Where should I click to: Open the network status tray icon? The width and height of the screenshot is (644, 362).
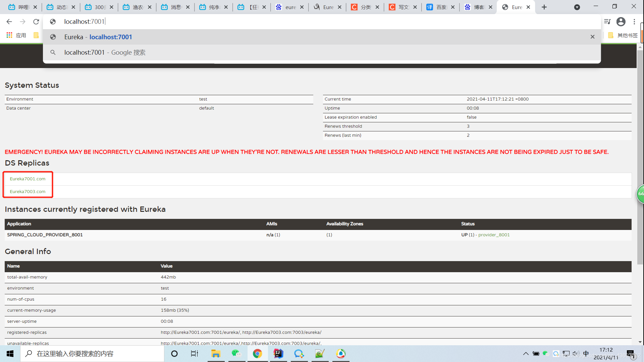[x=566, y=354]
